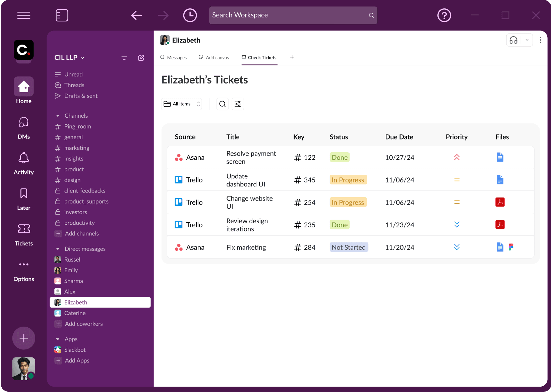The width and height of the screenshot is (551, 392).
Task: Compose a new message with pencil icon
Action: pos(141,58)
